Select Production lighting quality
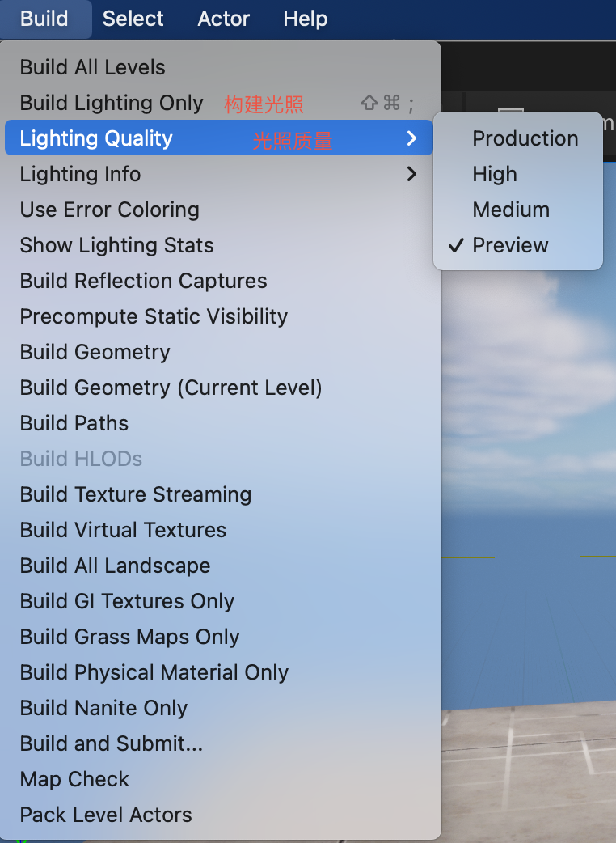Viewport: 616px width, 843px height. (x=517, y=138)
